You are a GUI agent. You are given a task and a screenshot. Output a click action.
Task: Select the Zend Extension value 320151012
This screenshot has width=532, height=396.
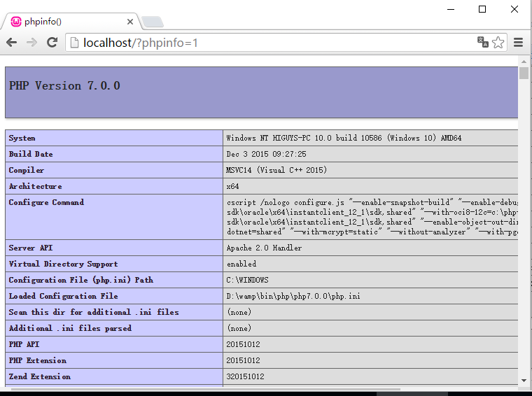(245, 376)
